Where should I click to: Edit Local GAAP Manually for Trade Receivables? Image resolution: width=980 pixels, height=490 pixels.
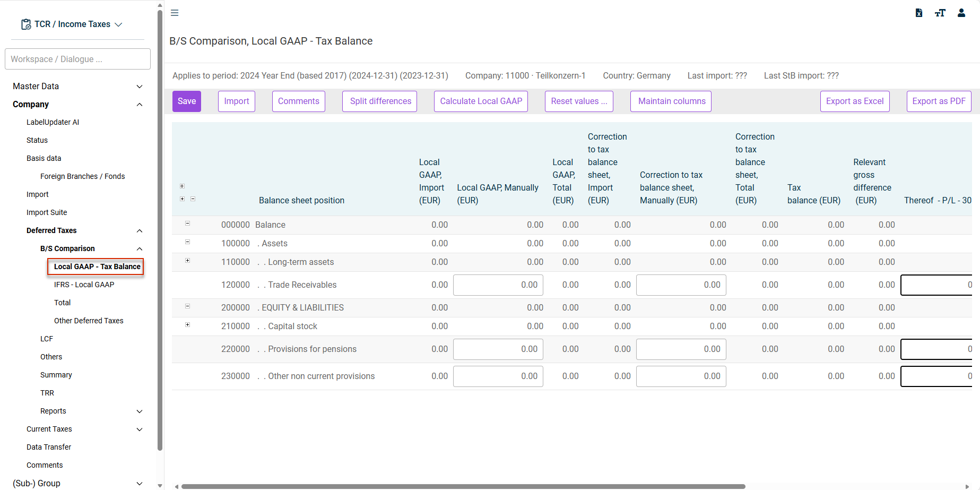(498, 285)
